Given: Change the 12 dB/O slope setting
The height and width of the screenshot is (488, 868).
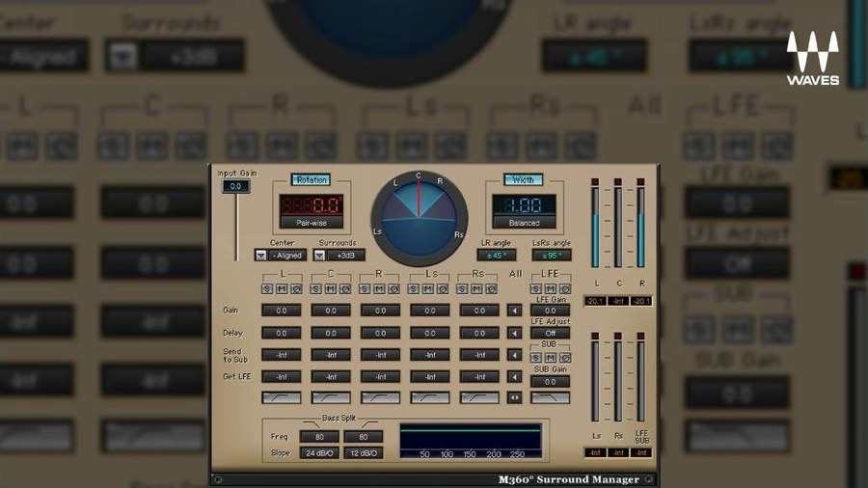Looking at the screenshot, I should 364,452.
